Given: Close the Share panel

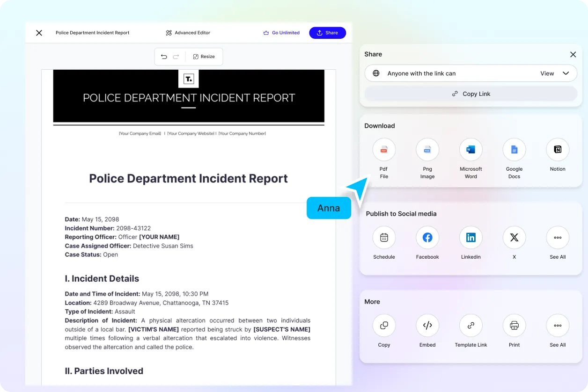Looking at the screenshot, I should click(x=573, y=54).
